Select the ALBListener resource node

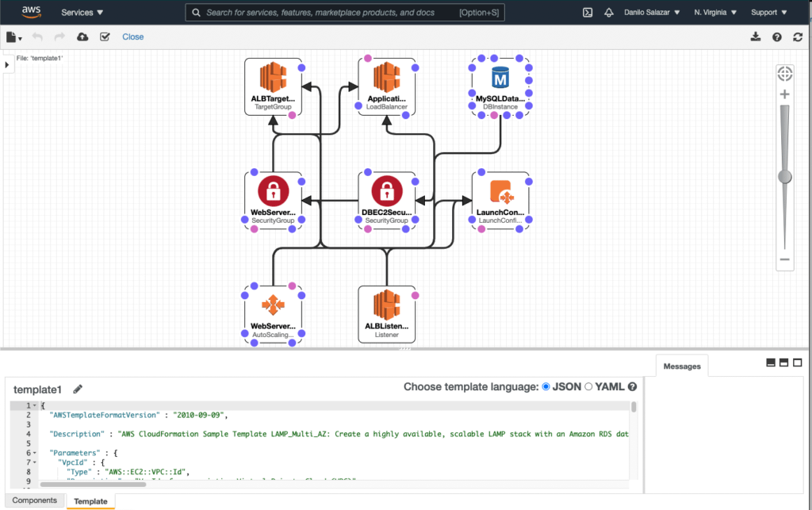pos(386,314)
